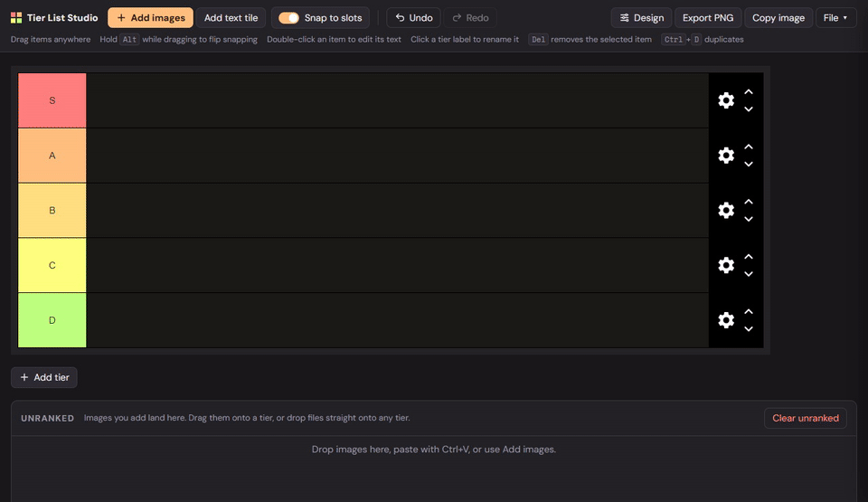Move B tier down with chevron

749,219
